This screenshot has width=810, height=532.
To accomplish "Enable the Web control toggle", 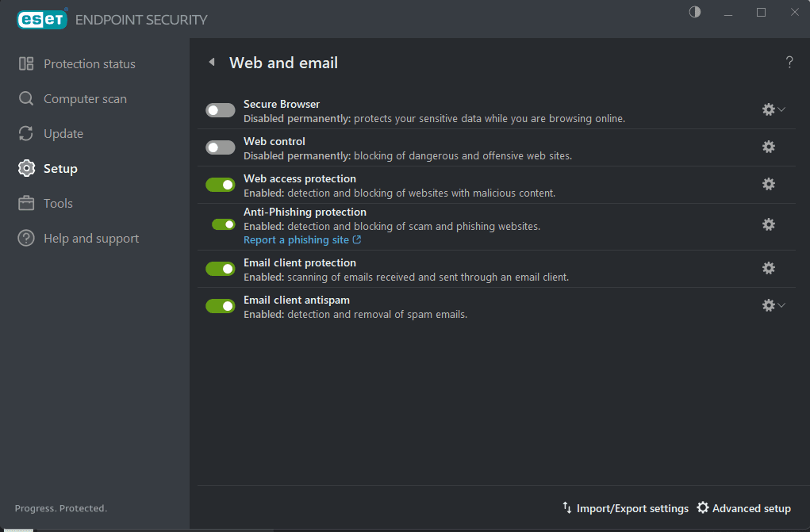I will click(221, 147).
